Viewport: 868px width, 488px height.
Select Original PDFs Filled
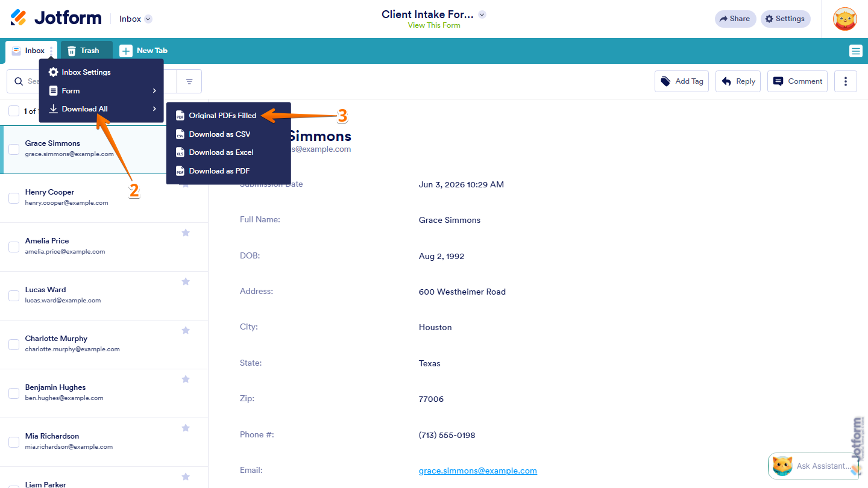(228, 116)
